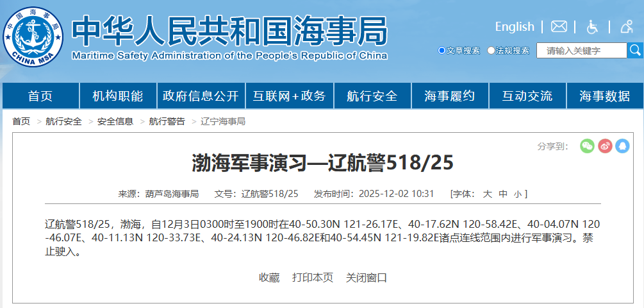Share article to Weibo
The height and width of the screenshot is (308, 644).
[x=605, y=146]
